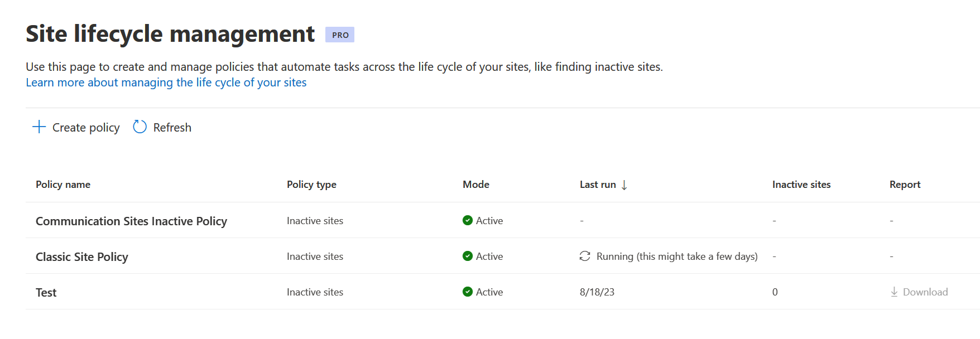Click the download arrow icon in the Test row
Screen dimensions: 980x339
pos(893,292)
